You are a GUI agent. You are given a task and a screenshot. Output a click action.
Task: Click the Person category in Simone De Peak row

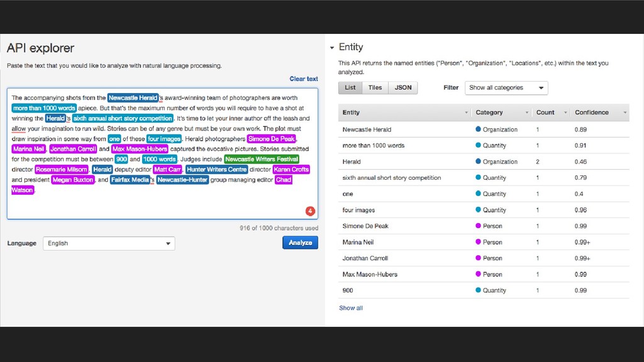[489, 226]
